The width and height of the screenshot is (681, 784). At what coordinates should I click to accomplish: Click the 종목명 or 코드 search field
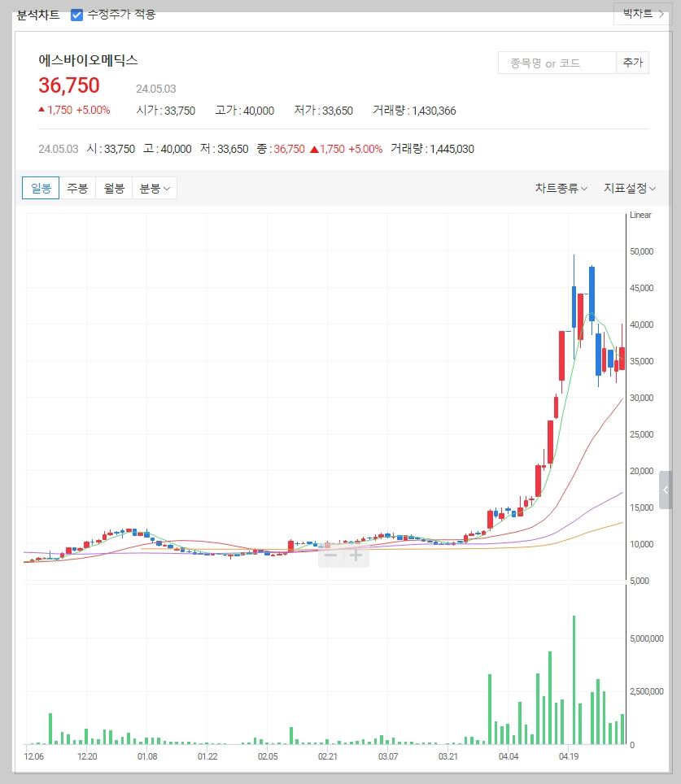click(557, 63)
